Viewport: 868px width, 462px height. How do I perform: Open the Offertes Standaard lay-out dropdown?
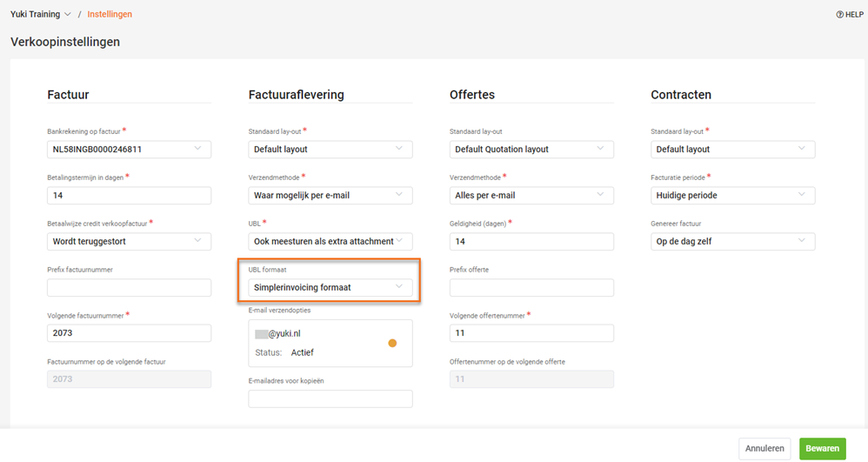(531, 149)
